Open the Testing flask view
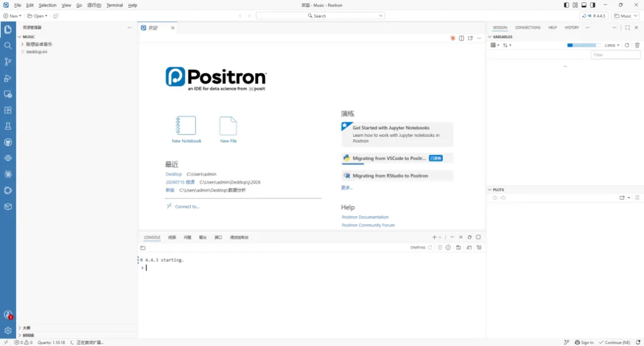 pyautogui.click(x=8, y=126)
